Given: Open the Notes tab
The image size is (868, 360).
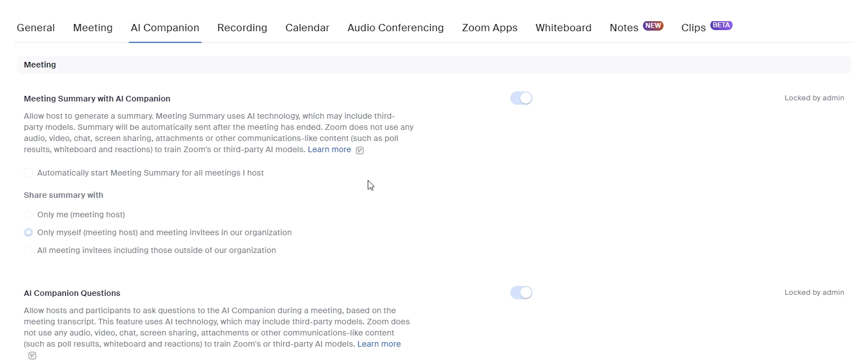Looking at the screenshot, I should [624, 27].
